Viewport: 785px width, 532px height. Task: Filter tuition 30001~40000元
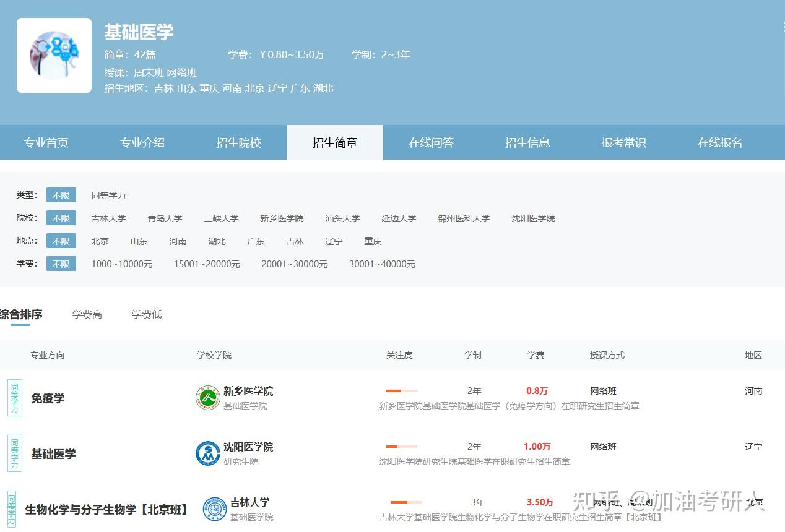point(382,264)
